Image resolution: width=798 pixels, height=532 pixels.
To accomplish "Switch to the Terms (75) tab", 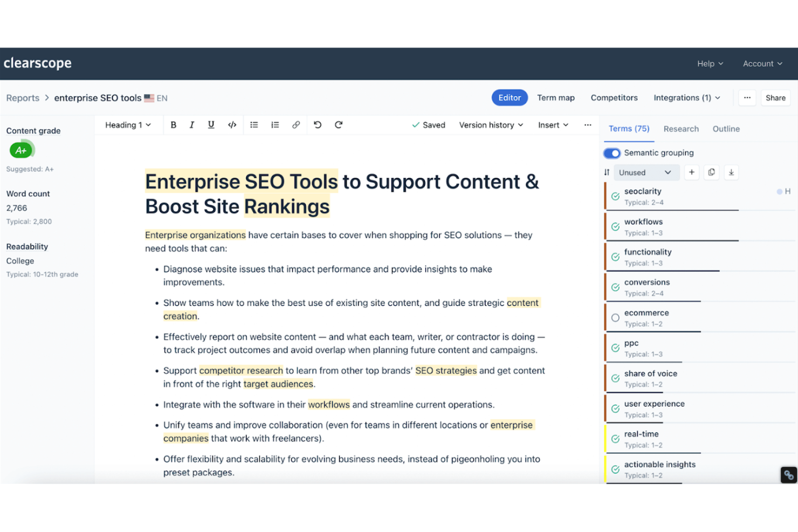I will [629, 129].
